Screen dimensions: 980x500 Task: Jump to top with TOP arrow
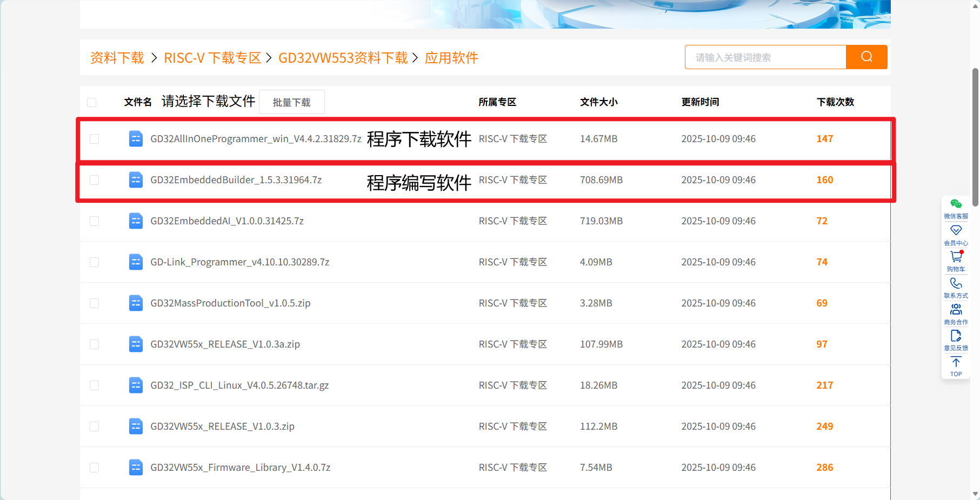pos(956,366)
